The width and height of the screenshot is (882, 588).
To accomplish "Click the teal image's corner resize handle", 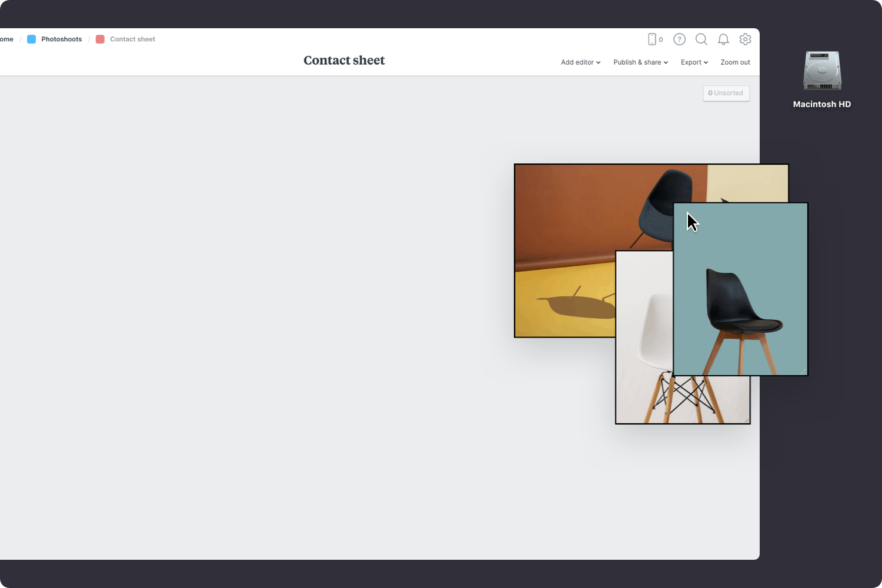I will 804,372.
